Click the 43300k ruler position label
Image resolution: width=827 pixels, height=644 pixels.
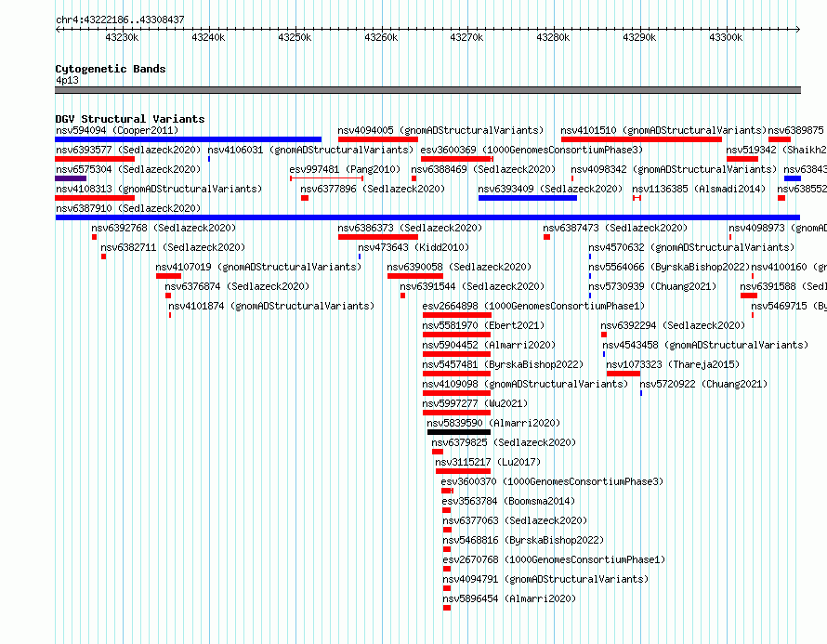pyautogui.click(x=726, y=37)
